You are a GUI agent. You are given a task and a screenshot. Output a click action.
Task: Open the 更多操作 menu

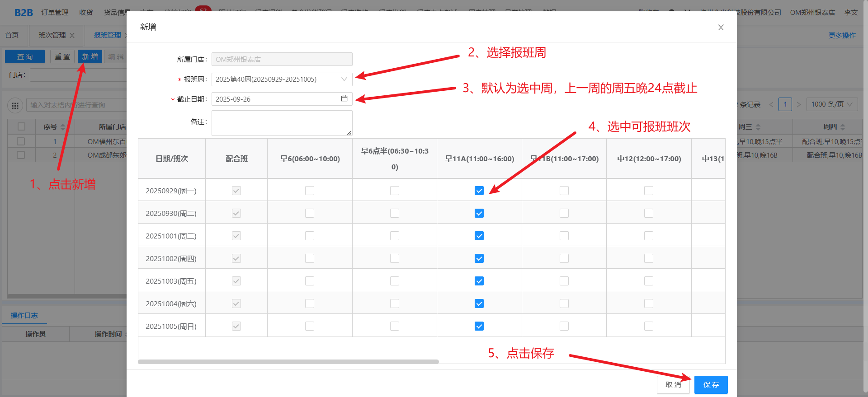[x=842, y=35]
